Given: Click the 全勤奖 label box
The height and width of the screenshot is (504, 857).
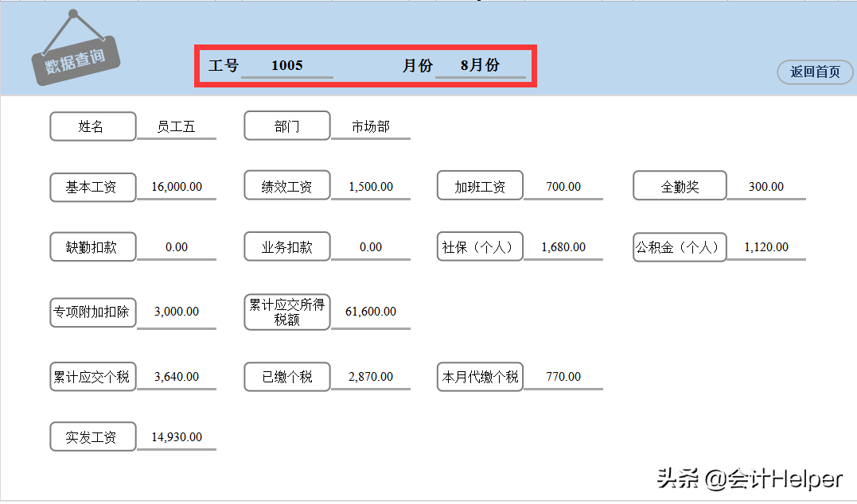Looking at the screenshot, I should pos(680,186).
